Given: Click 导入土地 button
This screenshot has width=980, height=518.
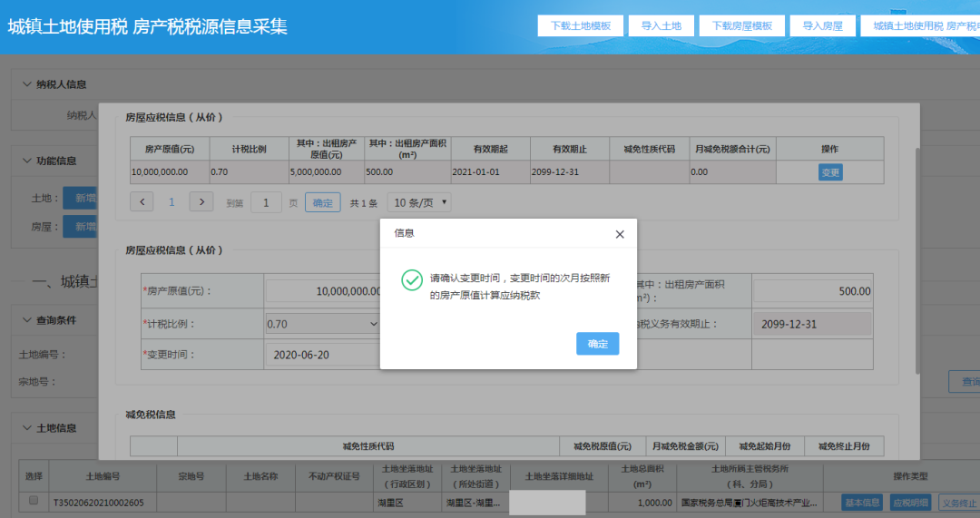Looking at the screenshot, I should coord(661,25).
